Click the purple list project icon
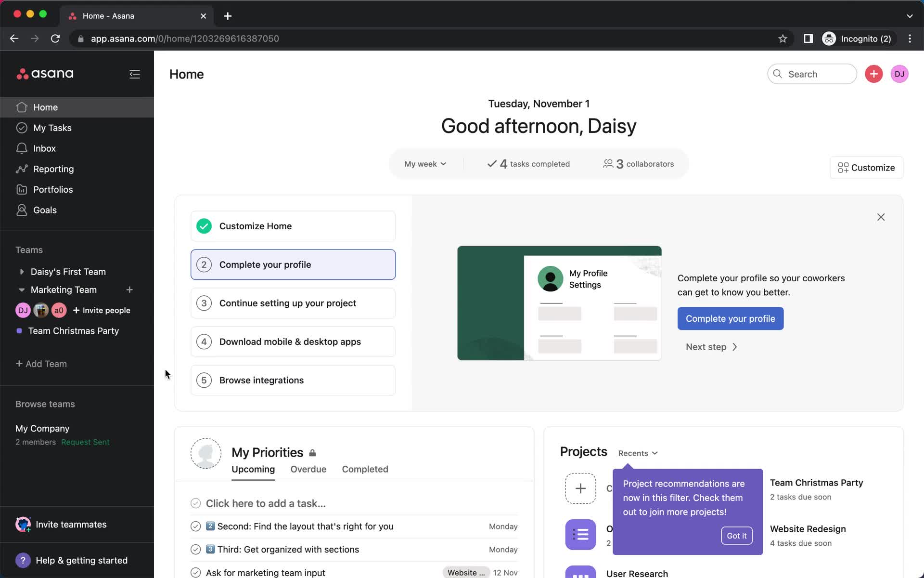 point(580,535)
